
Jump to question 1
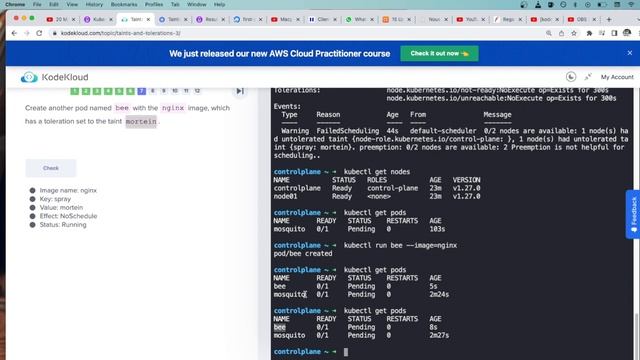75,91
